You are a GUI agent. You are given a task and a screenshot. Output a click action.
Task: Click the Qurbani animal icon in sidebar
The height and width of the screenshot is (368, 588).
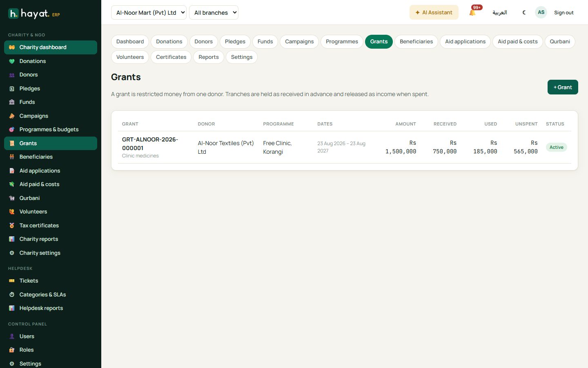pos(12,198)
